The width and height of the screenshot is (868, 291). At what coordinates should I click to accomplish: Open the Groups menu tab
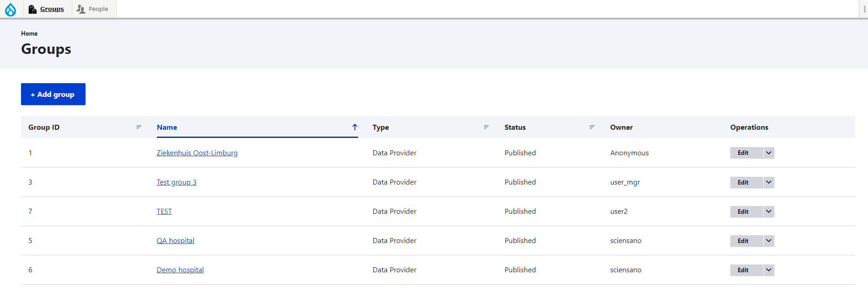point(52,9)
